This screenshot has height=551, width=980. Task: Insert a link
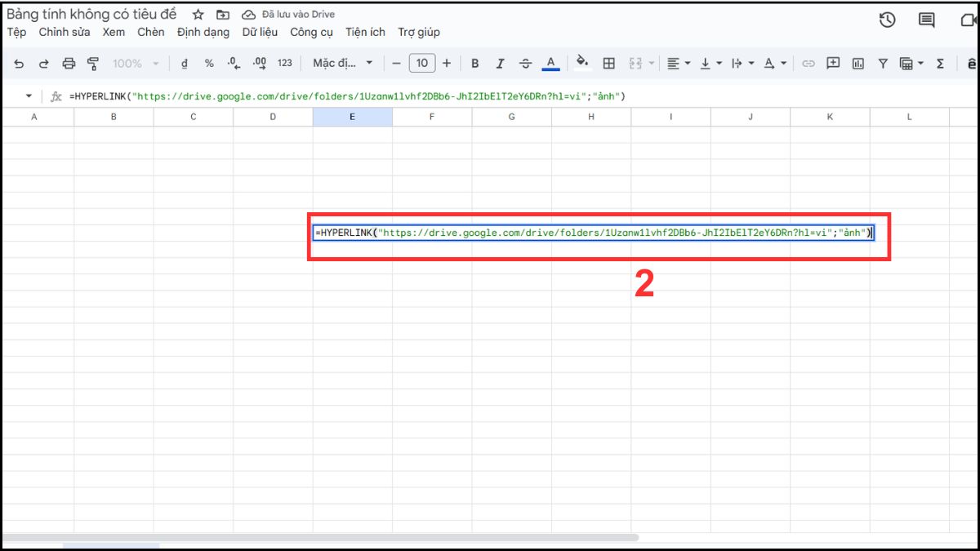coord(810,63)
